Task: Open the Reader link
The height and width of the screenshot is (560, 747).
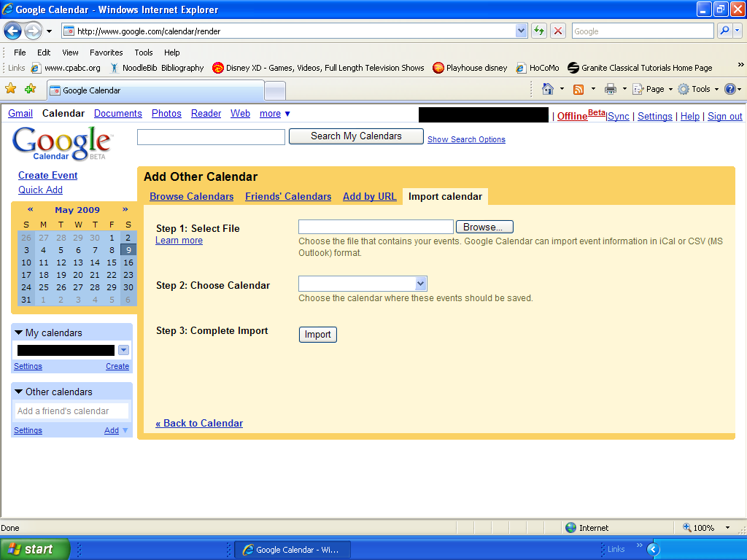Action: coord(206,113)
